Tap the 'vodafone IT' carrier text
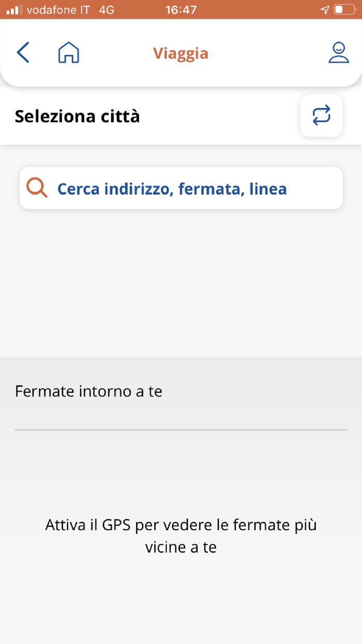 [x=58, y=10]
